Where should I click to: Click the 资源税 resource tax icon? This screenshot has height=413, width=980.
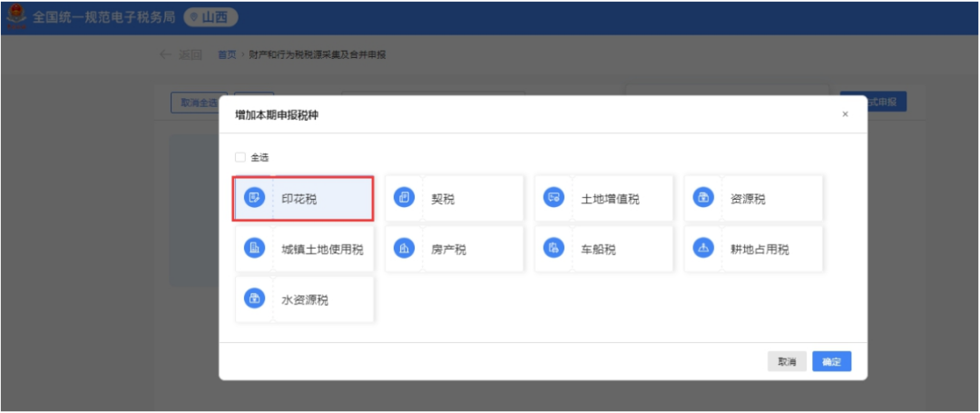tap(704, 198)
